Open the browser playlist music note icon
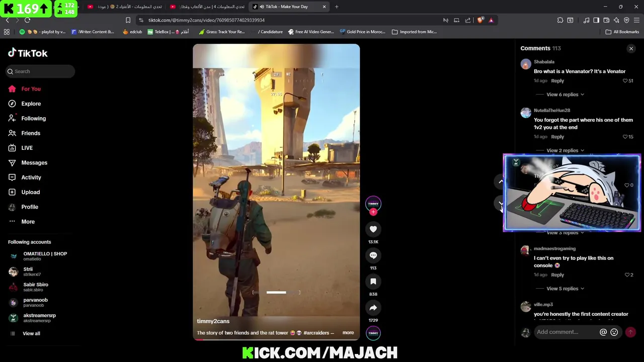The image size is (644, 362). click(x=586, y=20)
